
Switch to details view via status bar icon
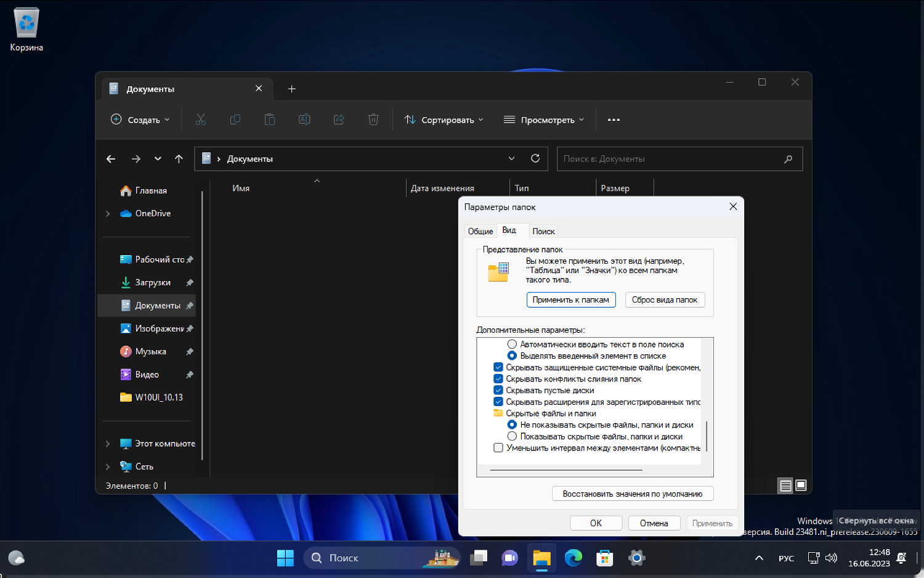tap(785, 486)
